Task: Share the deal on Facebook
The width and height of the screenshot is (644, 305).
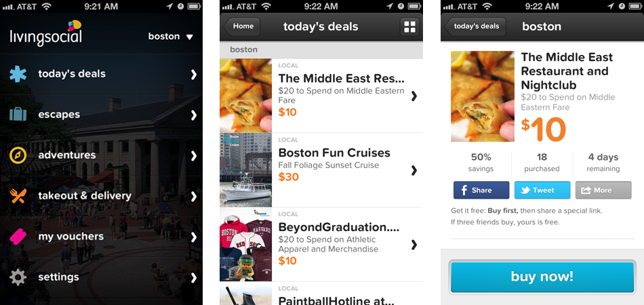Action: click(481, 190)
